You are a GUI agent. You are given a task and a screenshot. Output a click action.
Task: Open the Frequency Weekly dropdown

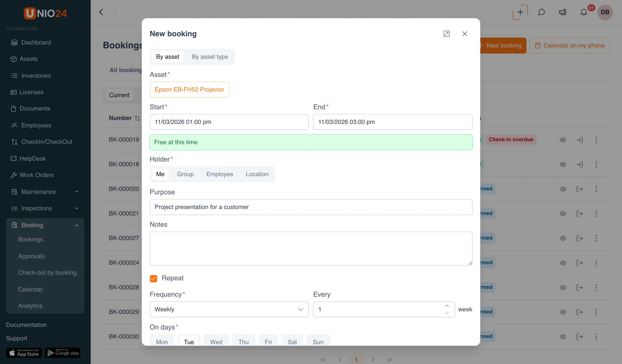coord(229,309)
